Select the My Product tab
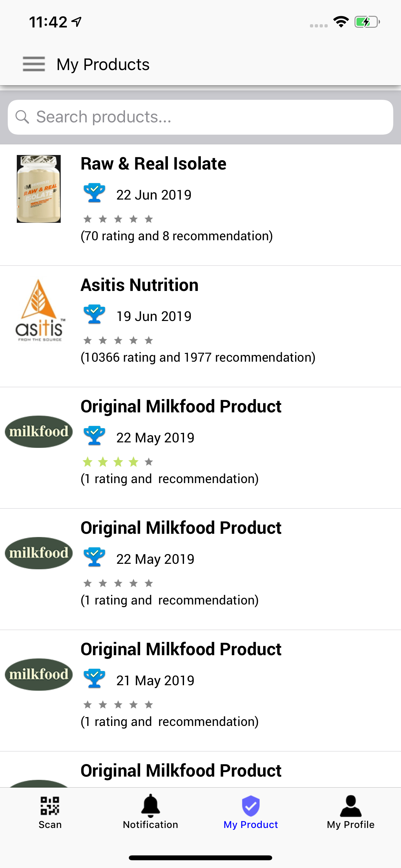This screenshot has height=868, width=401. pos(251,812)
